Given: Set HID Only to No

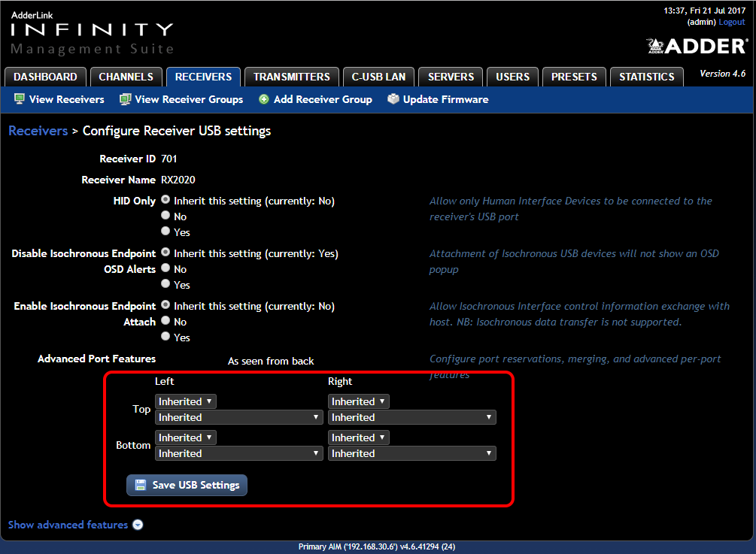Looking at the screenshot, I should 165,215.
